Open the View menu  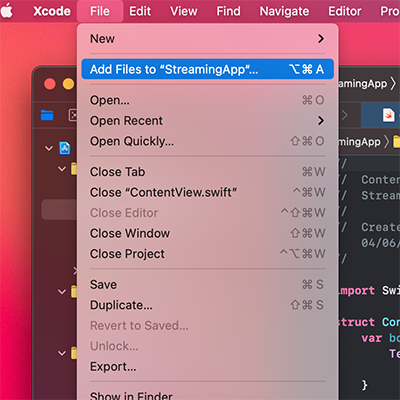click(x=184, y=11)
